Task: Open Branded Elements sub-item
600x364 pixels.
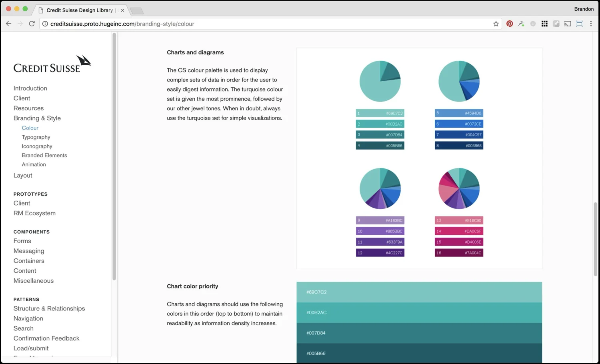Action: 44,155
